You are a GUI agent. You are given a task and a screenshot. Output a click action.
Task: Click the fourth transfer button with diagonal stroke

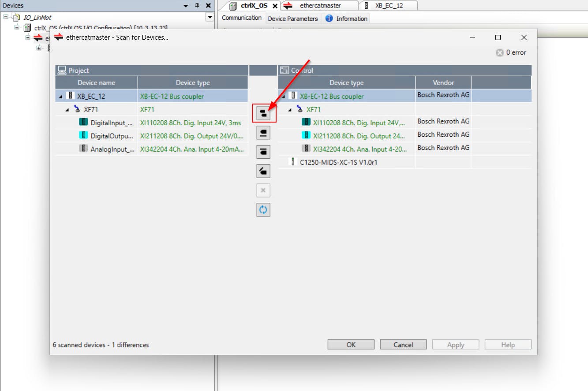pos(263,171)
